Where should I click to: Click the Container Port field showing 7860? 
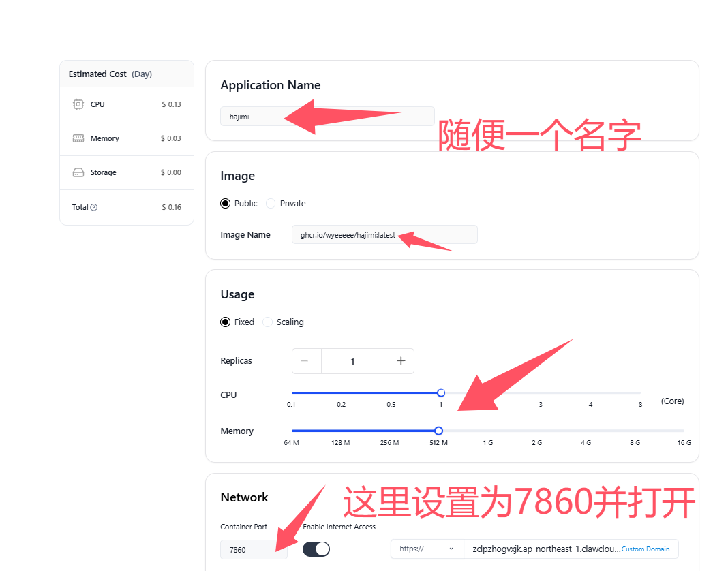pos(254,549)
